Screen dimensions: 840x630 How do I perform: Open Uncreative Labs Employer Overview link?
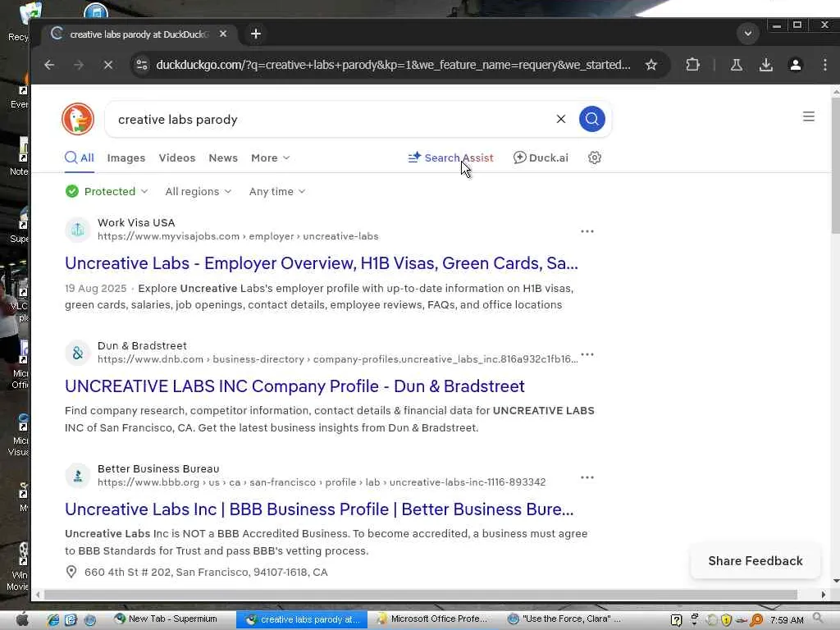(322, 263)
